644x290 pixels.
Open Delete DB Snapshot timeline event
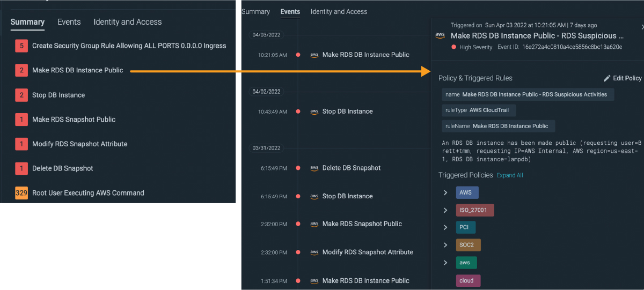[352, 168]
